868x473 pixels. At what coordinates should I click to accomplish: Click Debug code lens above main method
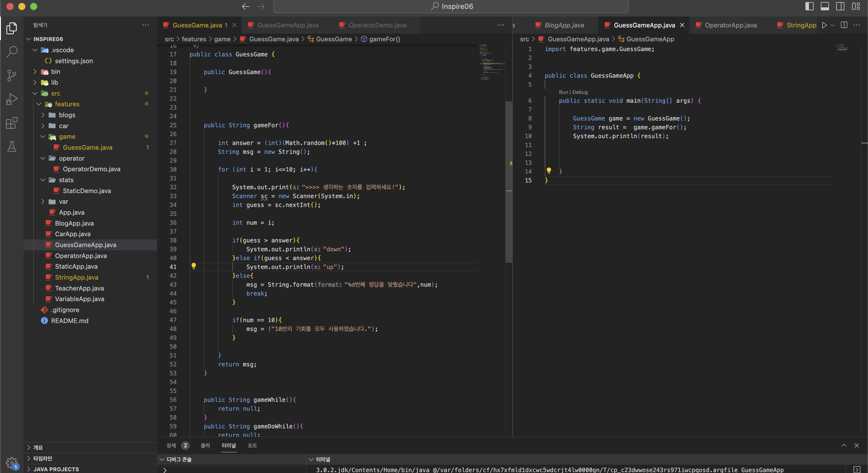pos(580,92)
